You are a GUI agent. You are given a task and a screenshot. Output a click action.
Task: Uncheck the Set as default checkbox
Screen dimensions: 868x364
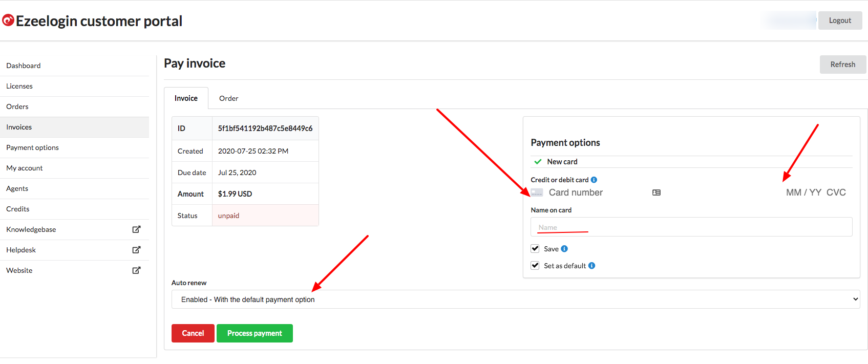535,266
